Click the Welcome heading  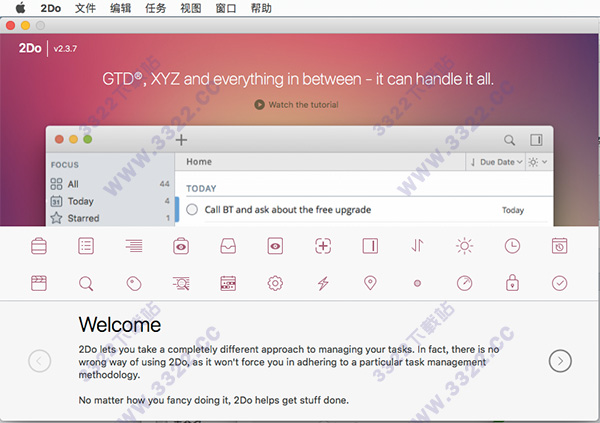point(120,325)
